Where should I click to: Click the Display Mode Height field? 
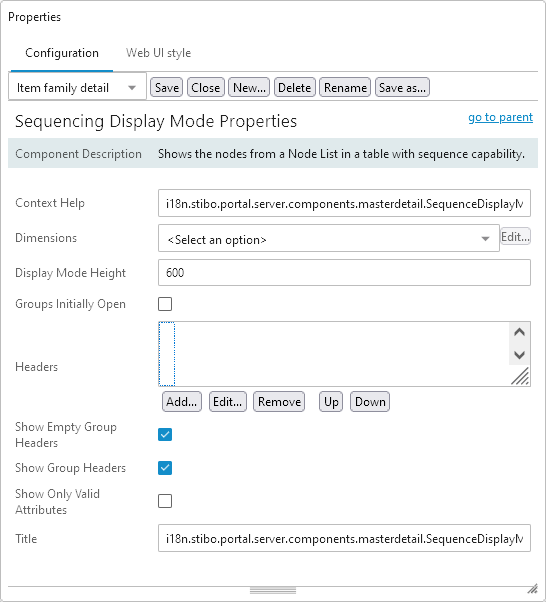coord(344,273)
